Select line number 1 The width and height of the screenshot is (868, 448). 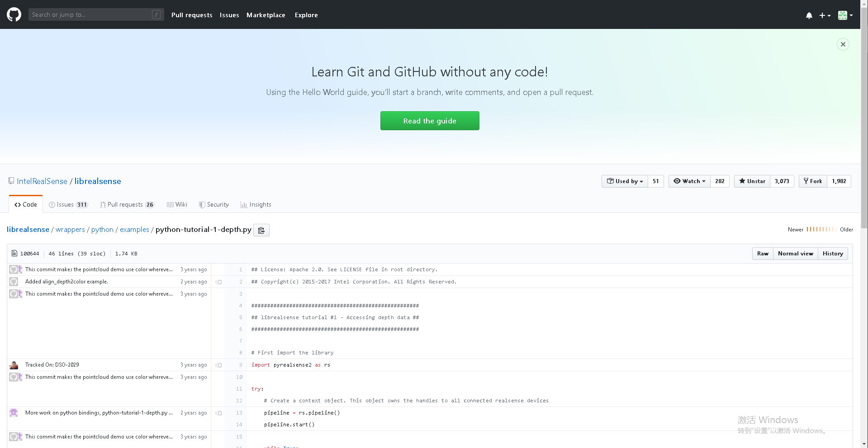click(240, 269)
